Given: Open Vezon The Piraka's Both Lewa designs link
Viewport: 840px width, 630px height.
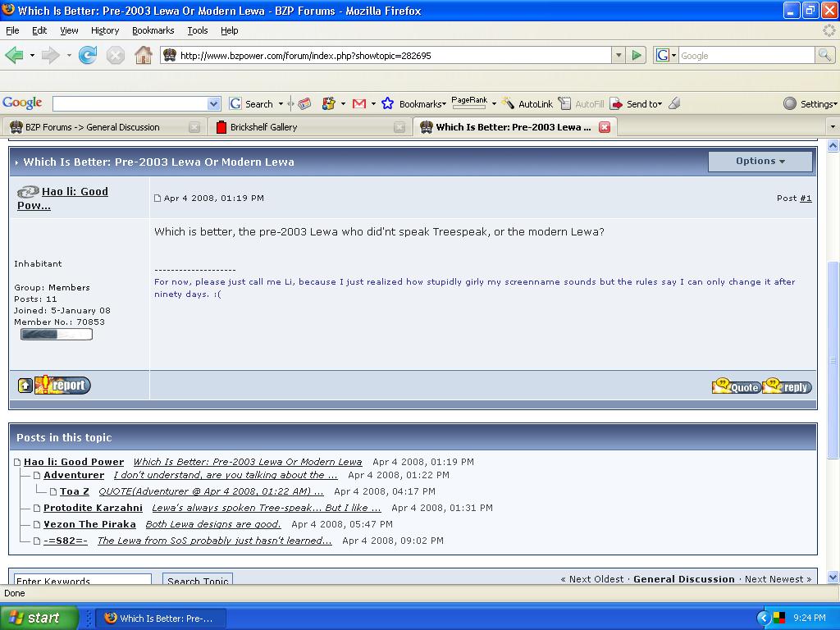Looking at the screenshot, I should click(213, 524).
